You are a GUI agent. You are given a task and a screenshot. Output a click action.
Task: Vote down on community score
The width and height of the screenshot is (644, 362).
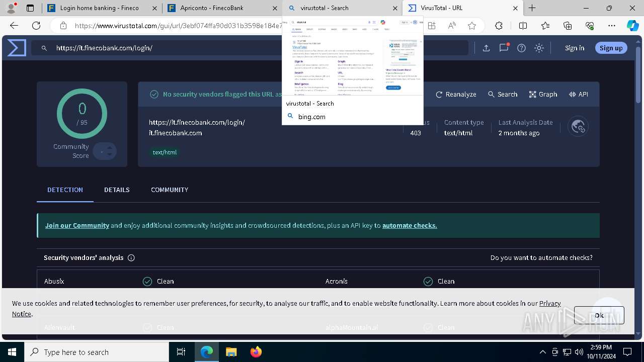coord(110,155)
